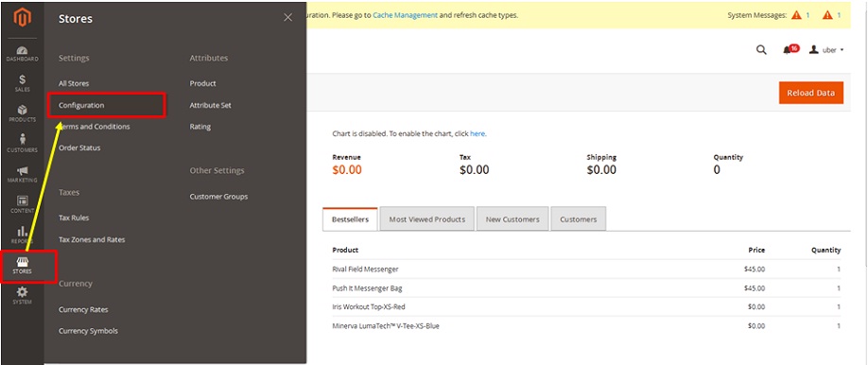Open the System sidebar menu

click(22, 296)
